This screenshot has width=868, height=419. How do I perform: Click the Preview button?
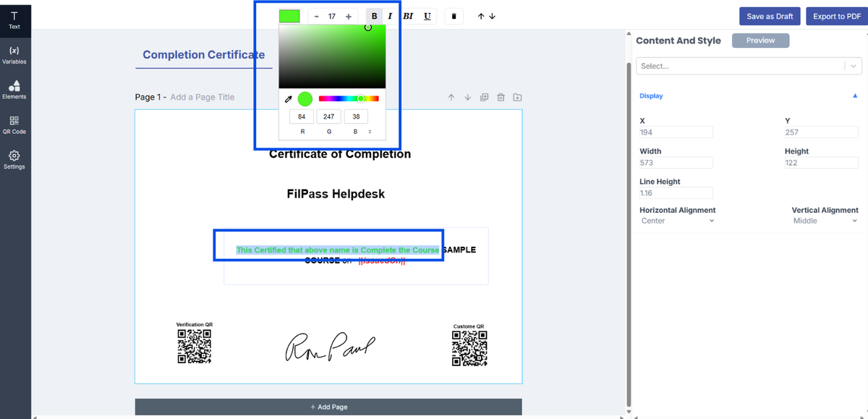[x=760, y=41]
